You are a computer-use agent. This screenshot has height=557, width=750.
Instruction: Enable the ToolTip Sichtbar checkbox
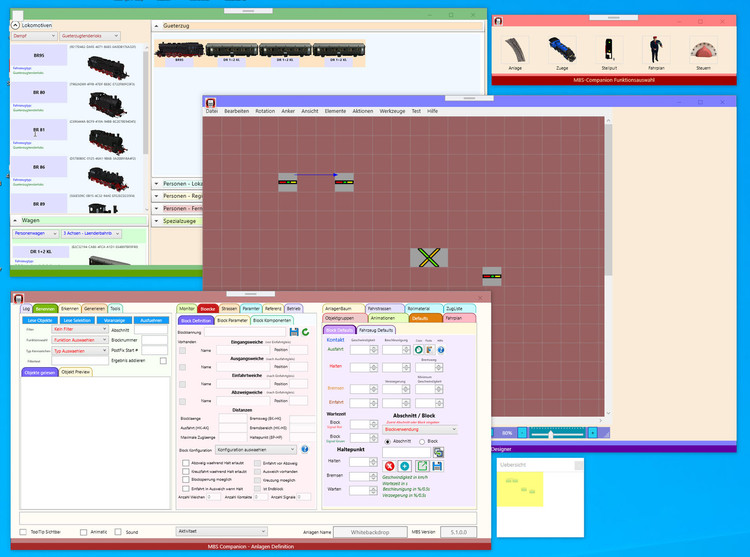[x=24, y=531]
